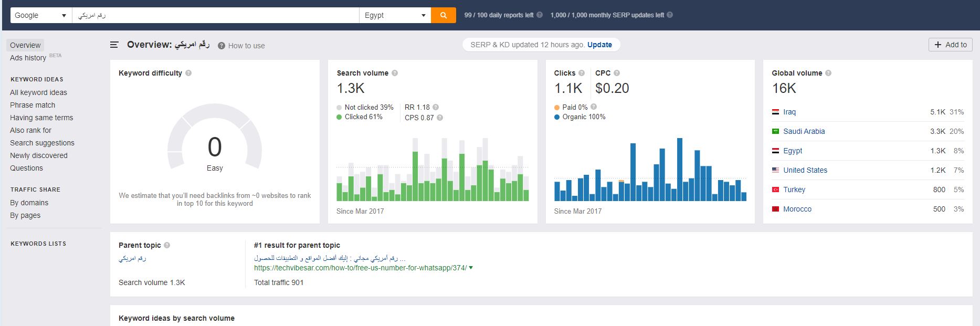
Task: Click the Iraq flag icon
Action: [x=775, y=112]
